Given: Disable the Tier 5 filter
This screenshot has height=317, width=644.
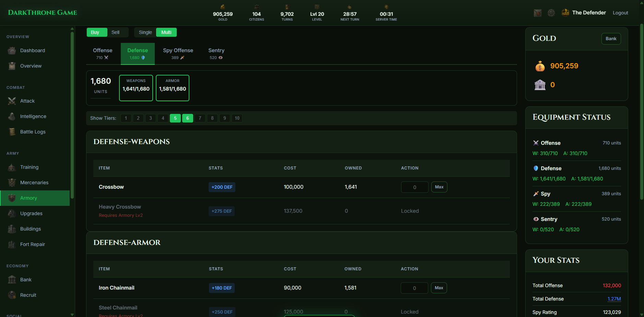Looking at the screenshot, I should [x=175, y=118].
